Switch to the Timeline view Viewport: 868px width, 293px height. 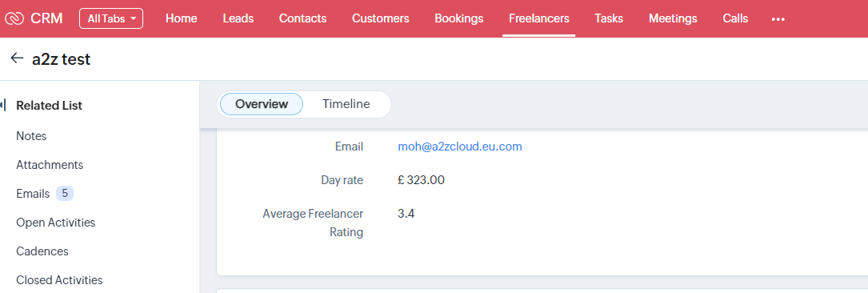click(346, 104)
